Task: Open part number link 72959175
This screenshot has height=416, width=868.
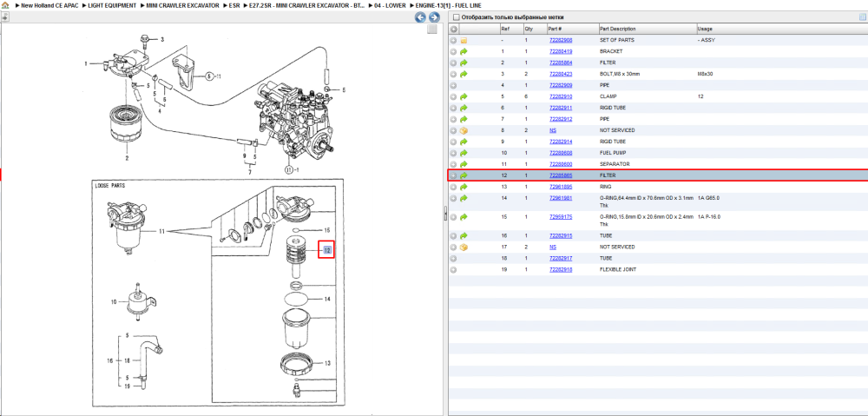Action: [x=560, y=216]
